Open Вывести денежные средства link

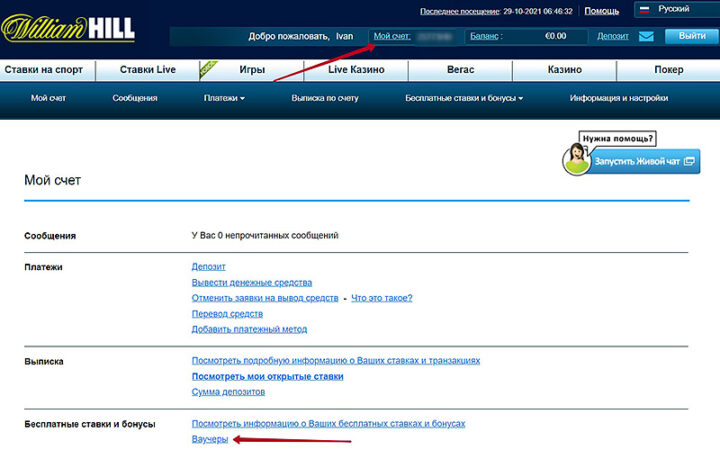tap(251, 282)
